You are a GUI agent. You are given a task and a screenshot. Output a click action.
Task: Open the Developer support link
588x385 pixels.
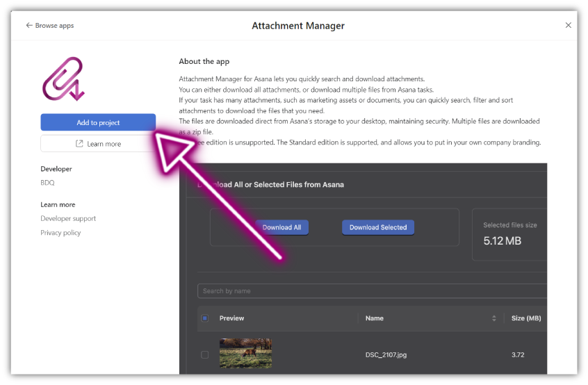click(x=68, y=218)
